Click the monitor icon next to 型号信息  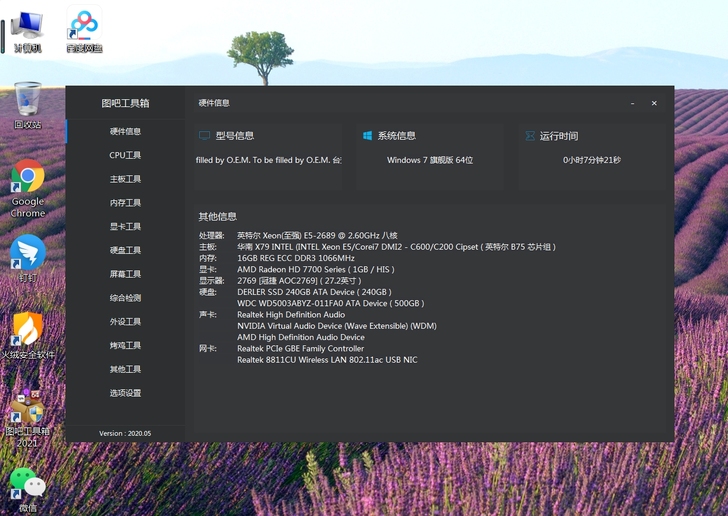pos(204,136)
